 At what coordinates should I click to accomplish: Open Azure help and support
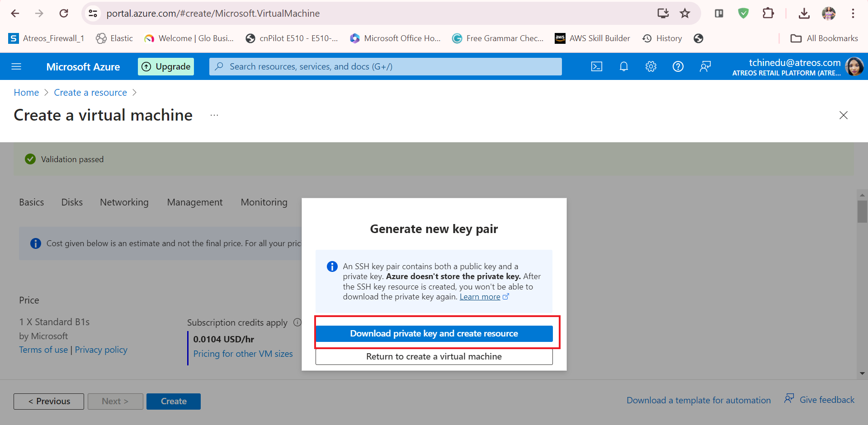click(x=678, y=67)
